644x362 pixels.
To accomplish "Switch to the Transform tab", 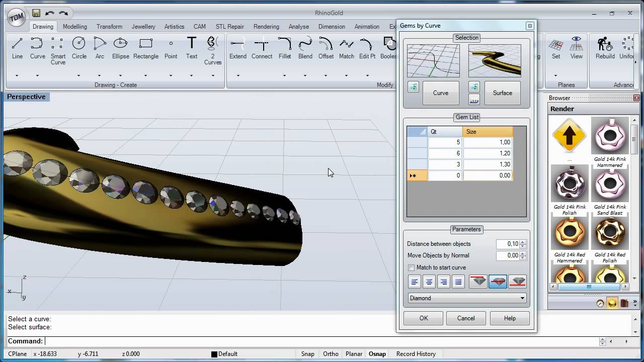I will tap(109, 27).
